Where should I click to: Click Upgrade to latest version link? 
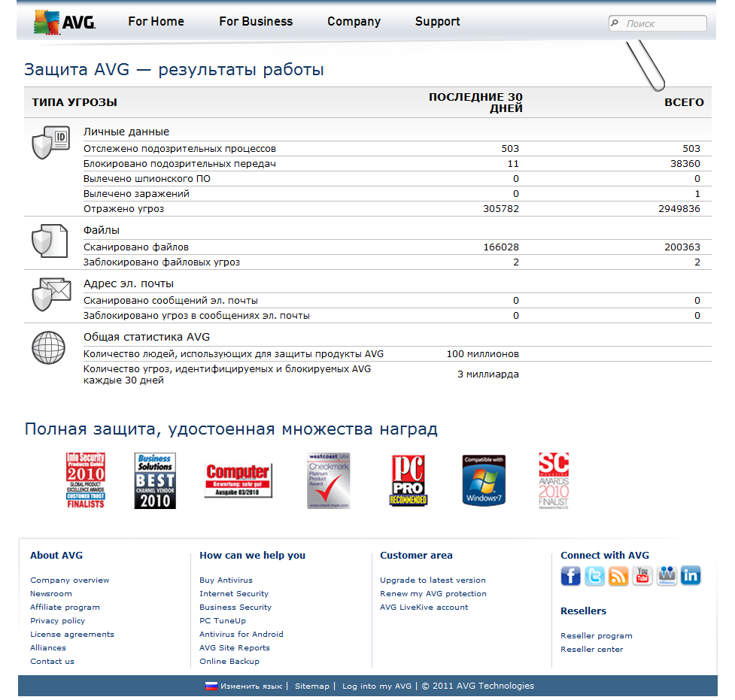[433, 580]
